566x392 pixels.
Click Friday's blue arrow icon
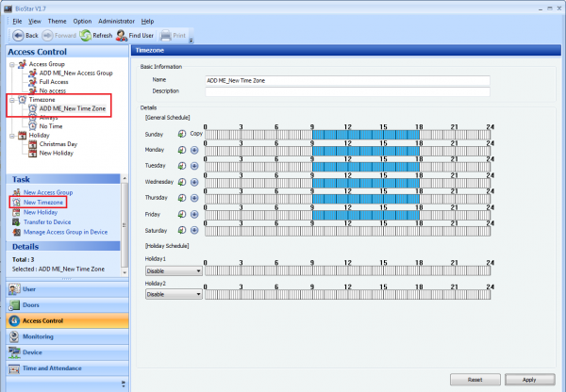194,214
